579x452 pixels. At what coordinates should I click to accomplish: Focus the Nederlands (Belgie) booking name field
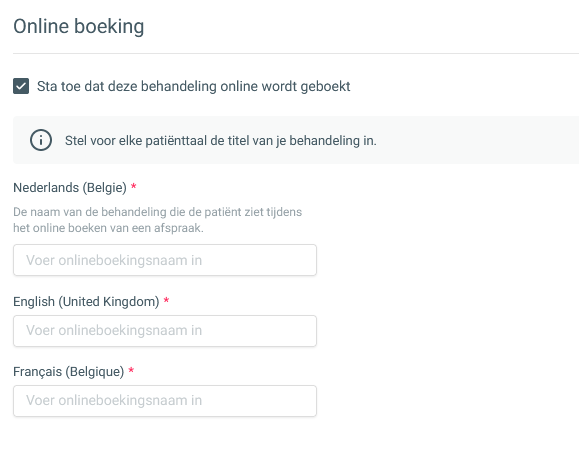tap(165, 260)
